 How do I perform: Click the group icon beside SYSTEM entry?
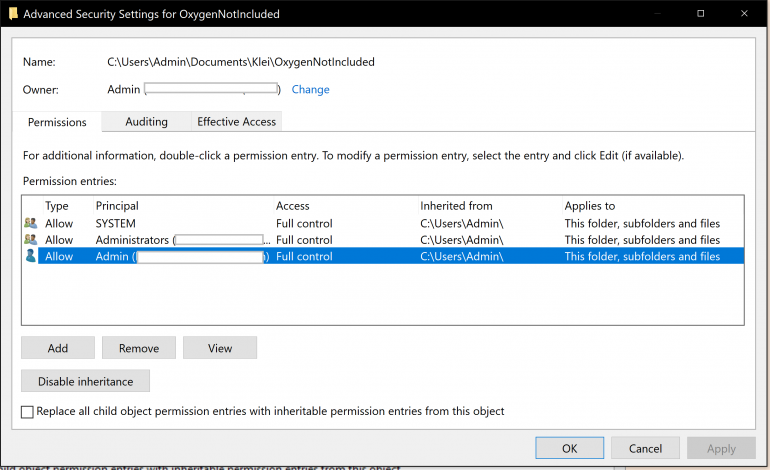pyautogui.click(x=30, y=223)
